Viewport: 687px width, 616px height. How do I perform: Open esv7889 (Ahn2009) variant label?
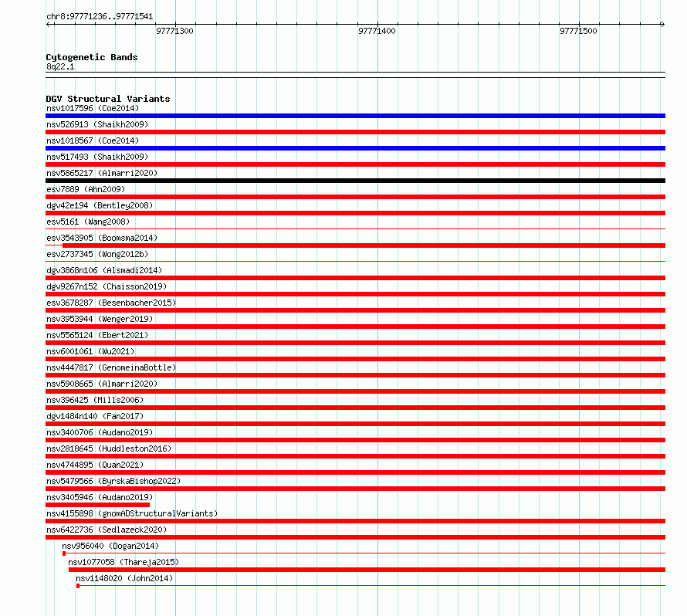coord(86,189)
